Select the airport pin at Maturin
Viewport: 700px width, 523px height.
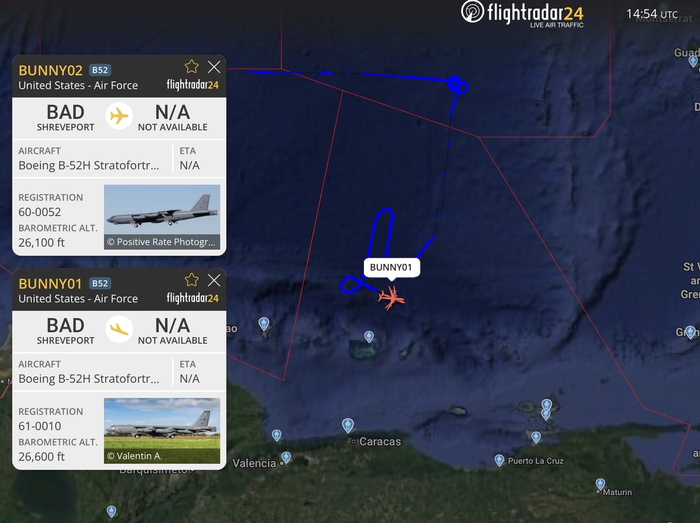click(x=600, y=484)
